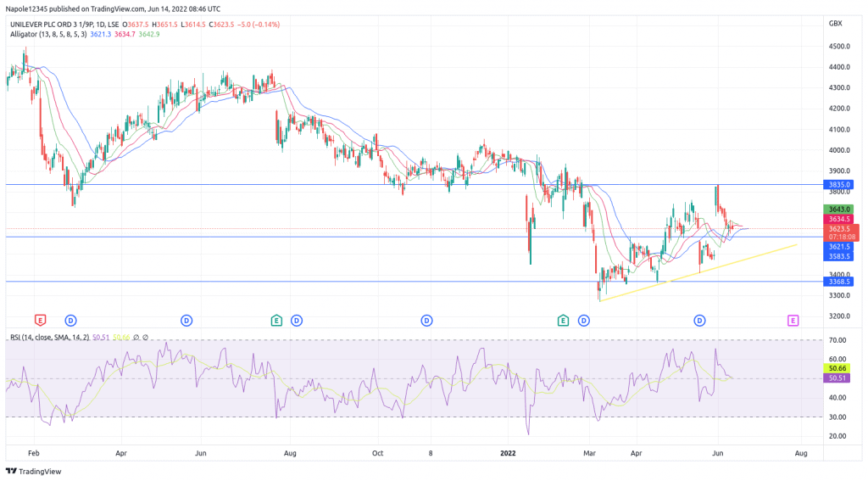Click the GBX currency label
Viewport: 868px width, 481px height.
(x=835, y=23)
